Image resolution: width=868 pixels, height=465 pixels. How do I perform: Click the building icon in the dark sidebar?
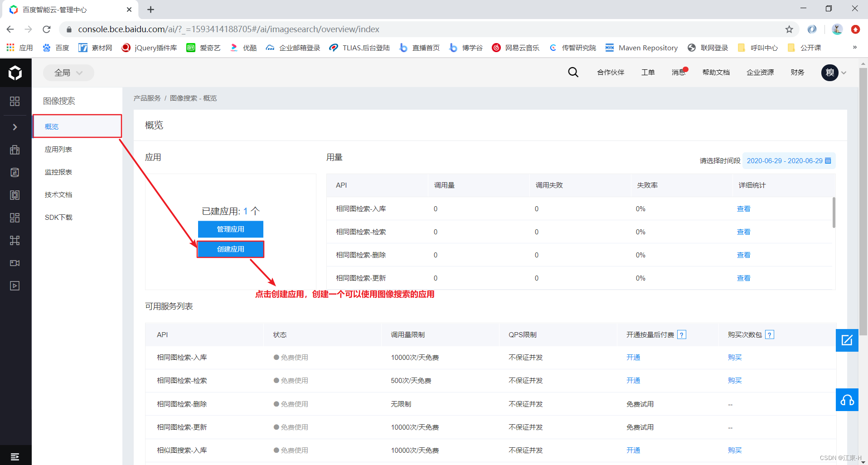15,150
